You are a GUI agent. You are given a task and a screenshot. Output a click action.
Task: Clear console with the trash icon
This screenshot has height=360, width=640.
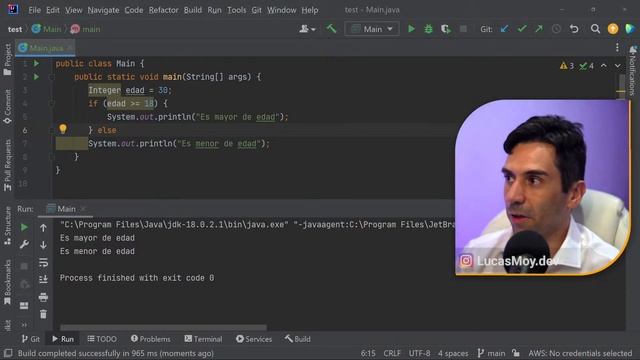pos(43,314)
